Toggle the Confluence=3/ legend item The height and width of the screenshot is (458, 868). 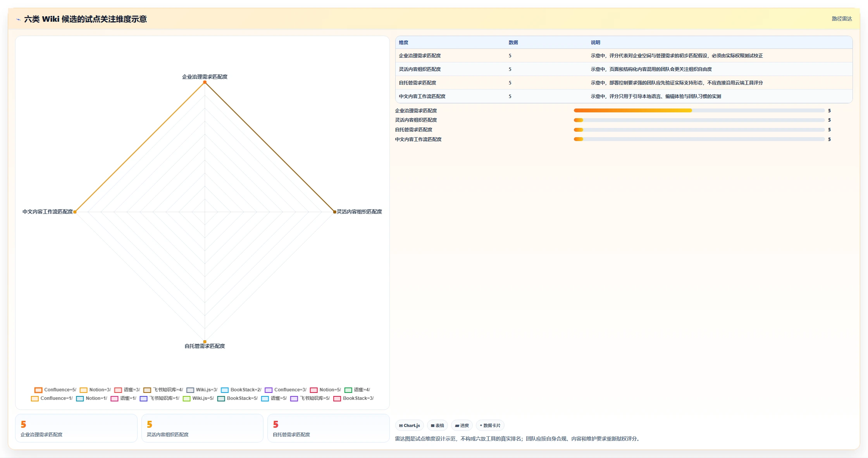(x=286, y=390)
